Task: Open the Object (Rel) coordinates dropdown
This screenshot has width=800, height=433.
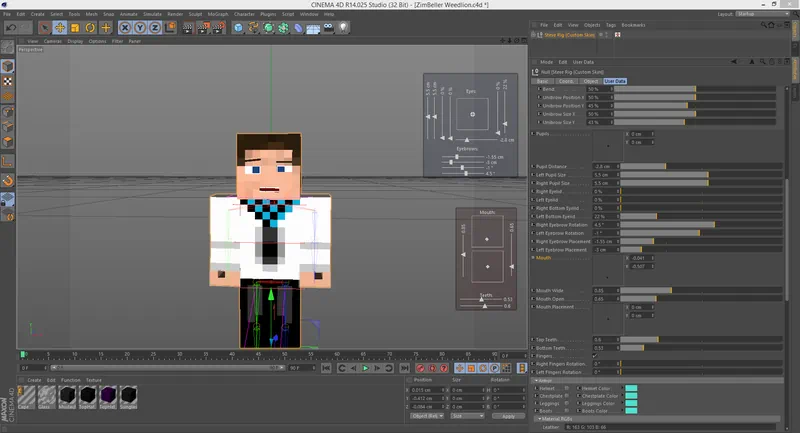Action: pyautogui.click(x=427, y=416)
